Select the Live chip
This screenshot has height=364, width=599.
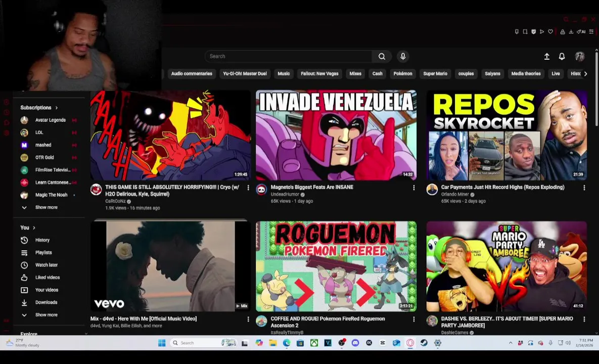pos(556,74)
